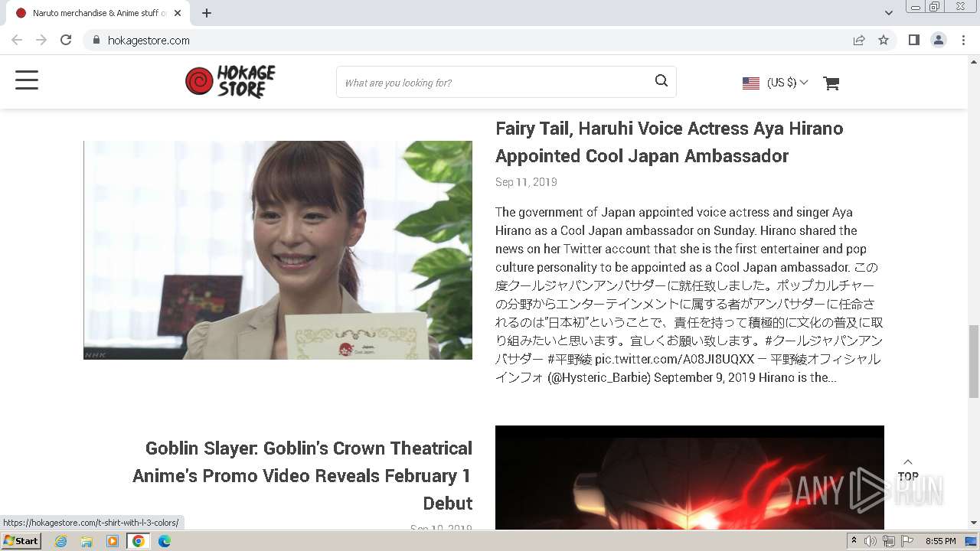Open the Chrome three-dot menu
Screen dimensions: 980x551
tap(963, 40)
